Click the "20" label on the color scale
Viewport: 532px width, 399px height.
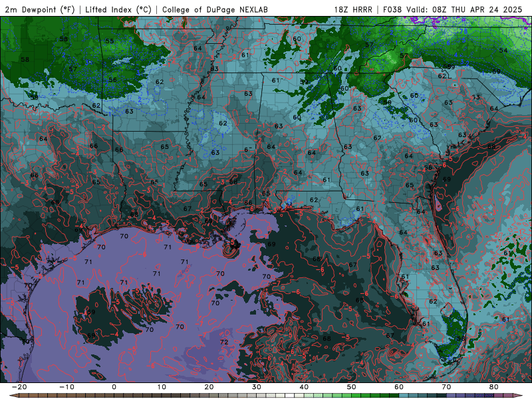(x=209, y=387)
